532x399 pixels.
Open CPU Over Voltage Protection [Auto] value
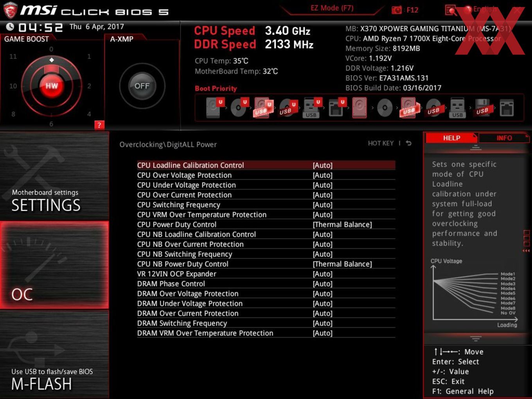pyautogui.click(x=323, y=175)
